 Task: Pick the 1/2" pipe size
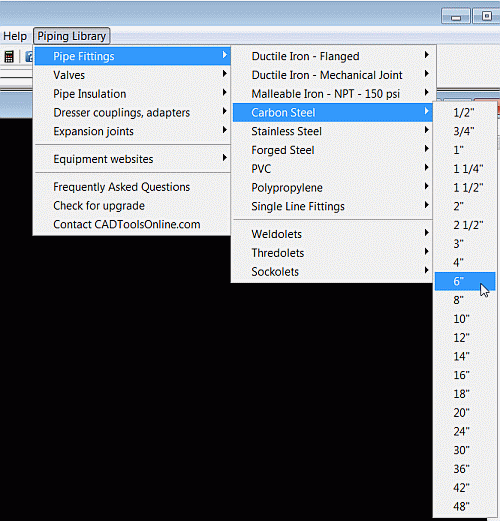(465, 112)
